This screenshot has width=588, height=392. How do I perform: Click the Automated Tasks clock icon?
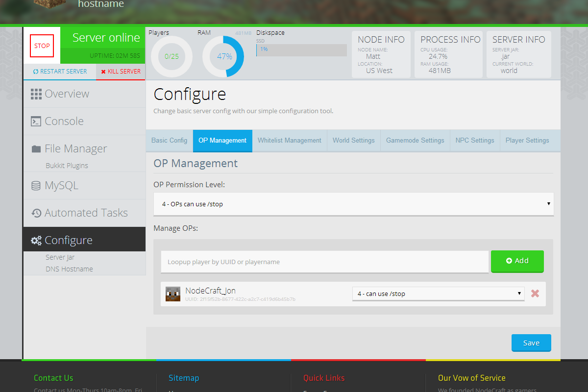coord(36,213)
